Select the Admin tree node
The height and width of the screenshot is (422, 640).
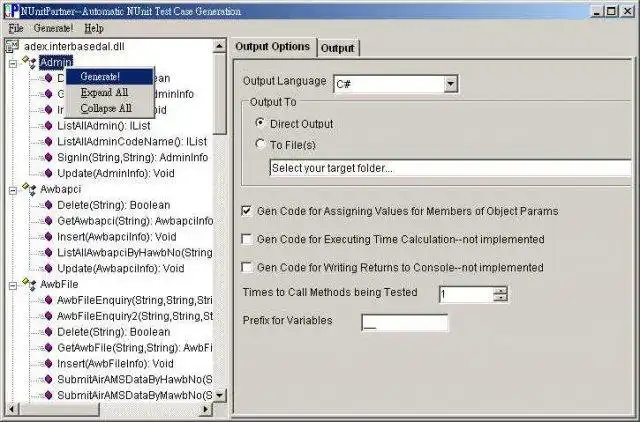coord(56,62)
